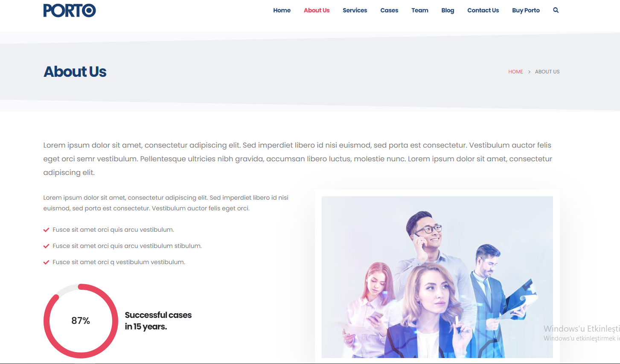Go to the Home menu item

point(282,10)
